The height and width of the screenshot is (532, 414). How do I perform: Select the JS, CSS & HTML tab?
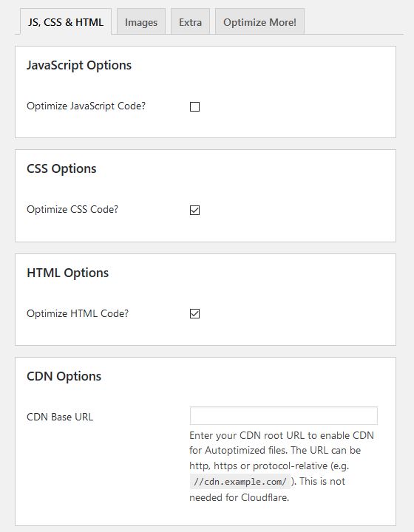[x=66, y=22]
